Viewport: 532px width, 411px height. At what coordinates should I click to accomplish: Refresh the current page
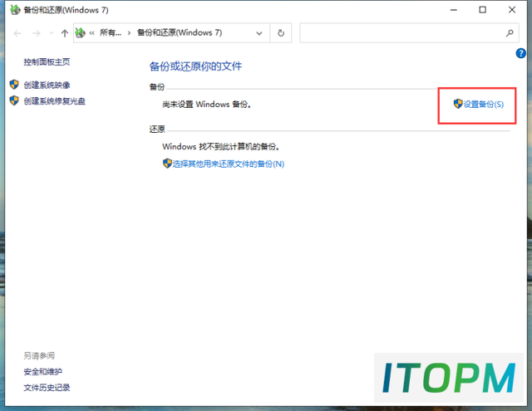281,33
